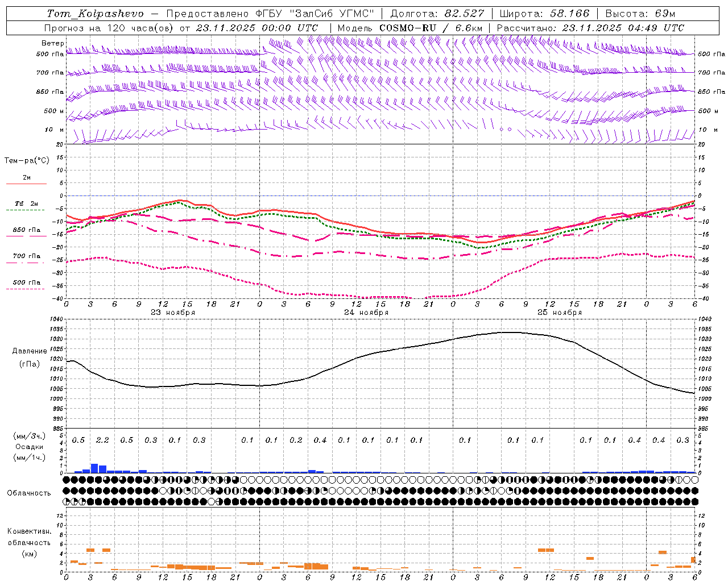Click the 23 ноября date label

[x=173, y=312]
